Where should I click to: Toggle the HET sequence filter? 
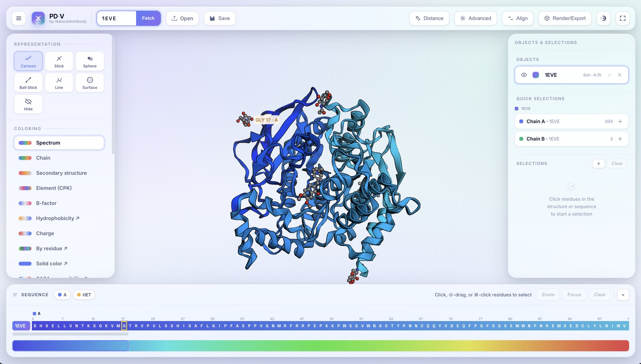84,295
